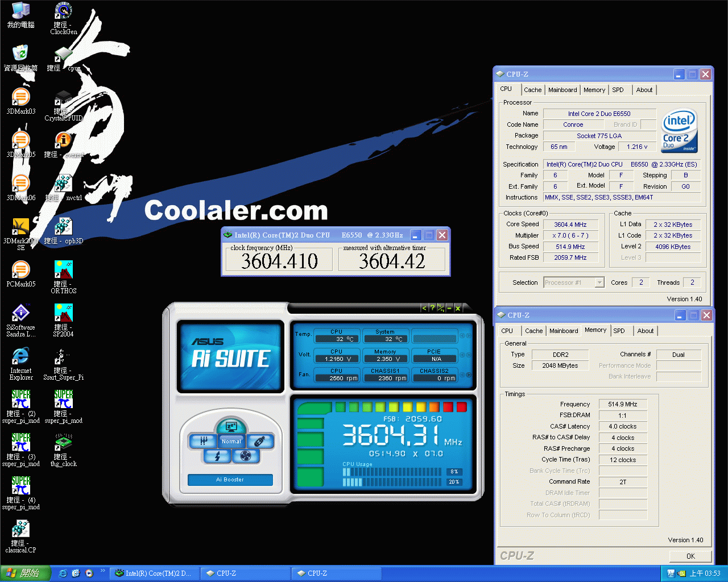
Task: Open the ClockGen desktop shortcut
Action: (x=63, y=19)
